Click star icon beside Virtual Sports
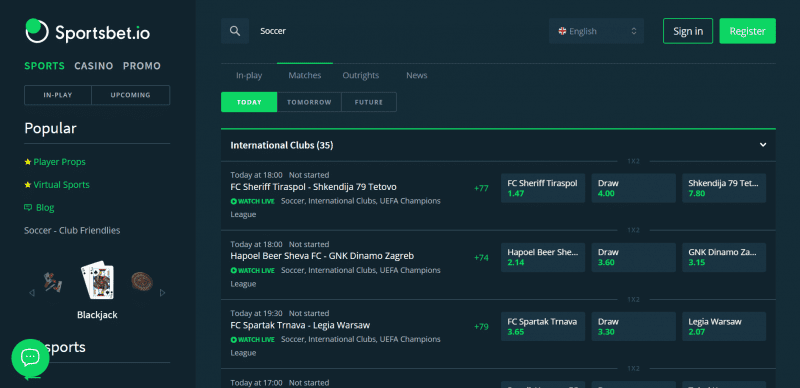The height and width of the screenshot is (388, 800). tap(28, 185)
